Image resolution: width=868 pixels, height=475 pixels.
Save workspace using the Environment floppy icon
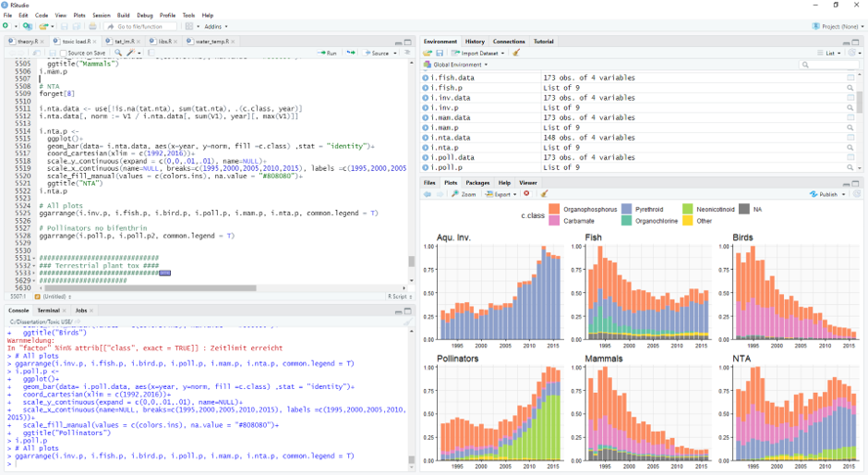[x=440, y=54]
